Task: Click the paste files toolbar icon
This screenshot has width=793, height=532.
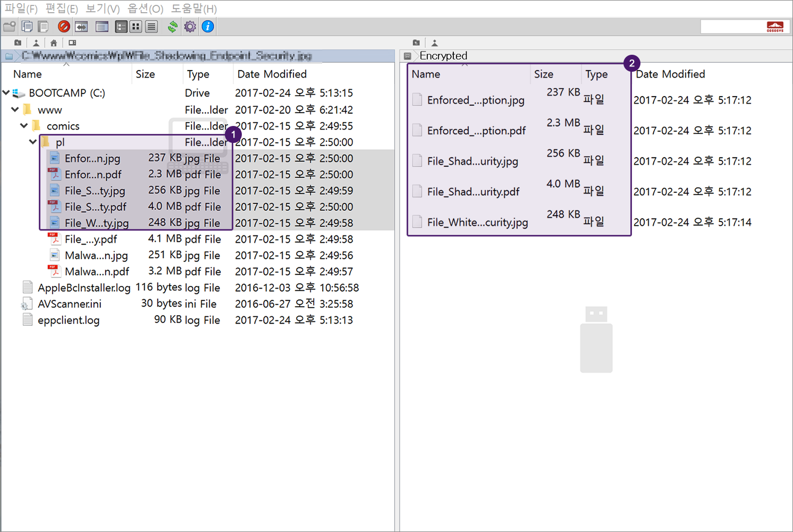Action: click(x=44, y=27)
